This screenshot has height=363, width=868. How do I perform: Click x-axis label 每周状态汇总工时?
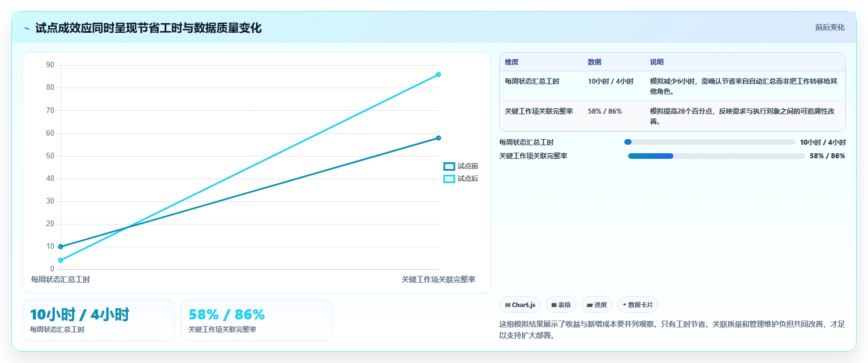(61, 279)
